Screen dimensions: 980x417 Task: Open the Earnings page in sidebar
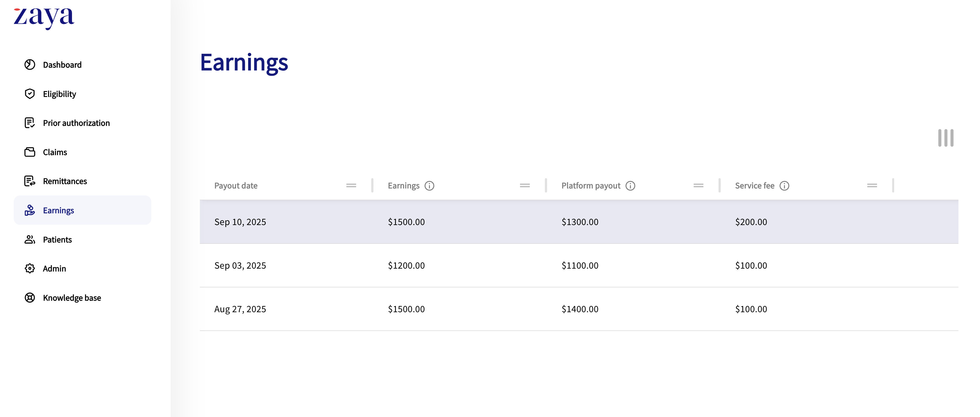click(58, 210)
